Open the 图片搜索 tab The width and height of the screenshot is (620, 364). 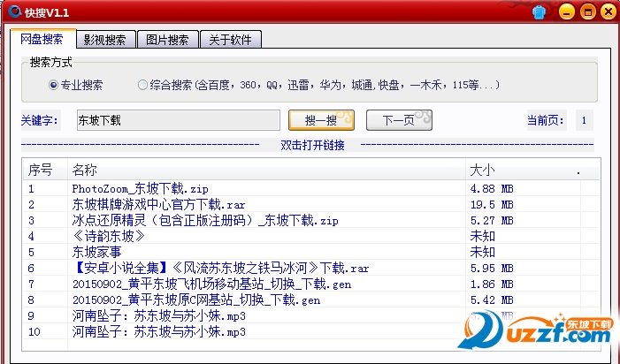pyautogui.click(x=167, y=40)
